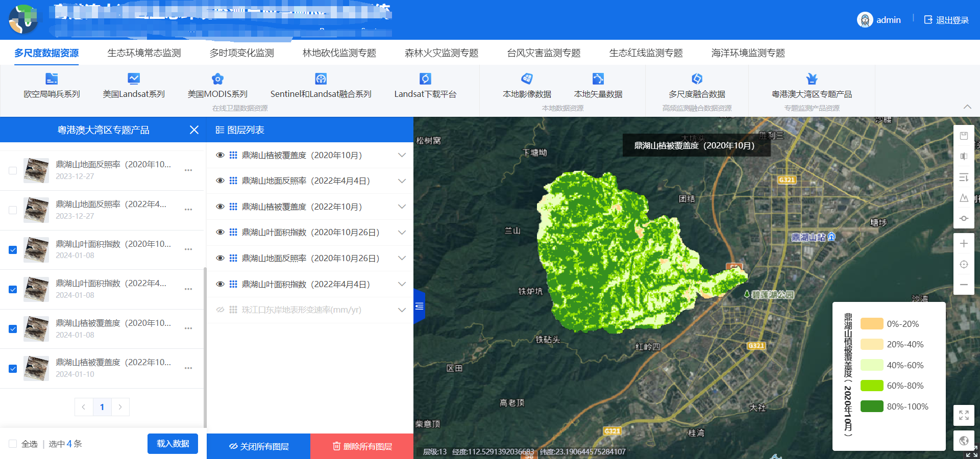
Task: Uncheck 鼎湖山植被覆盖度 (2020年10...) checkbox
Action: point(13,329)
